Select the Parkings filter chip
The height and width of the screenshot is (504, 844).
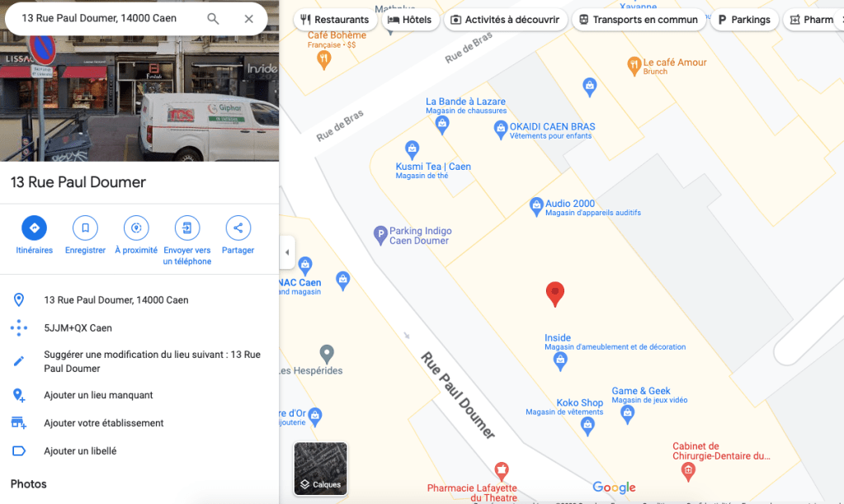point(744,20)
